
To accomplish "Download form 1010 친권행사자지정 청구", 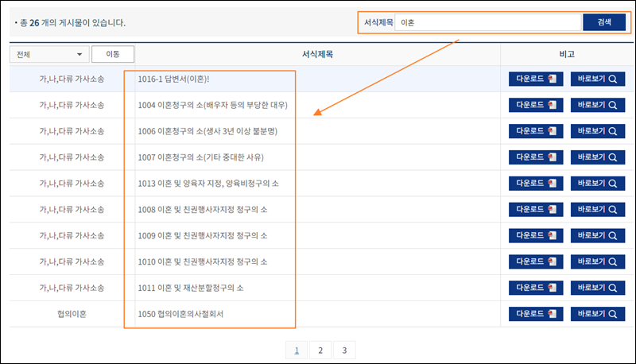I will click(x=536, y=261).
